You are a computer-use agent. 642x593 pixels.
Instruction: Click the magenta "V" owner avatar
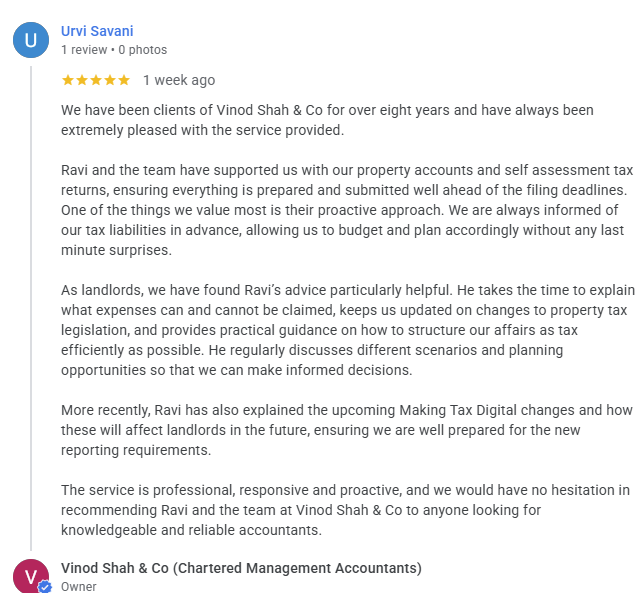[31, 576]
